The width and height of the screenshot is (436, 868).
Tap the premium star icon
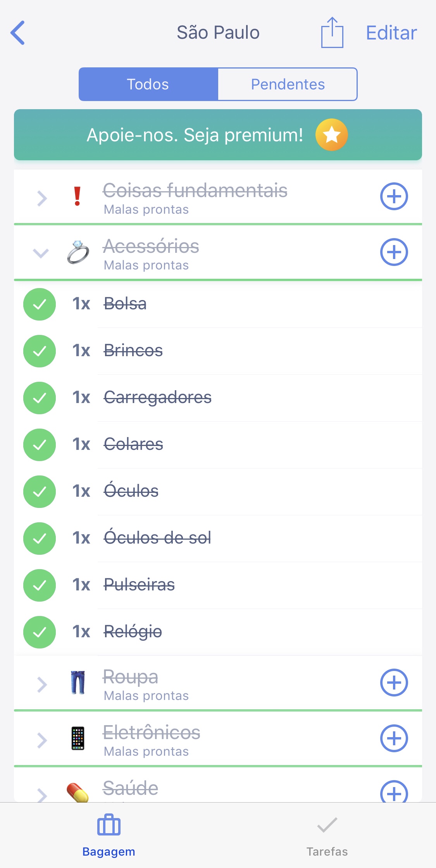click(331, 135)
